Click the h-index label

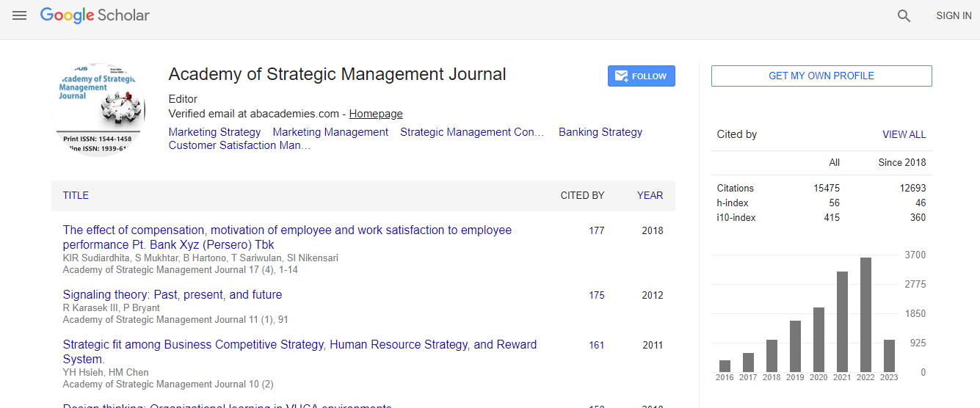(x=731, y=203)
